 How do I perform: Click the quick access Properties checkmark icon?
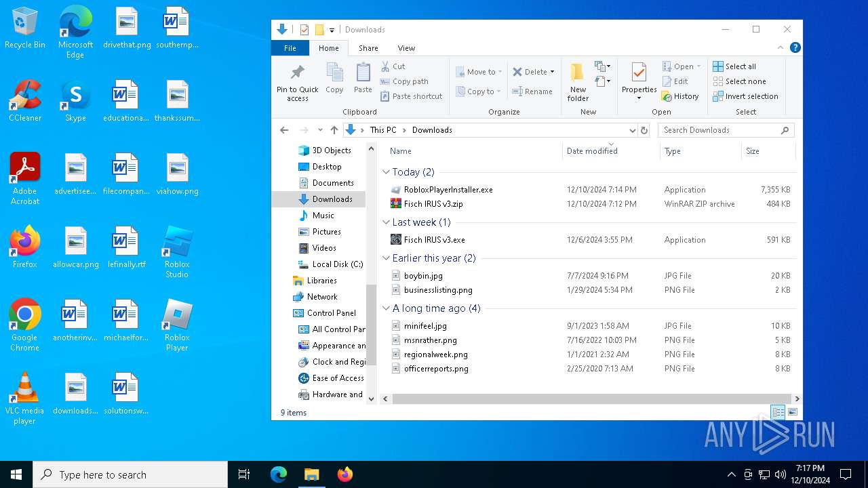point(304,30)
